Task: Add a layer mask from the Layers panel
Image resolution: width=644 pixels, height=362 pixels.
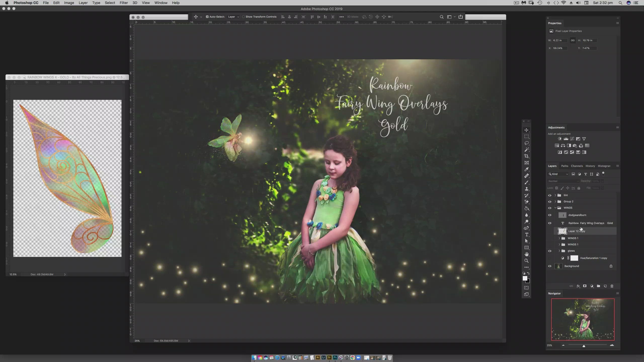Action: [585, 286]
